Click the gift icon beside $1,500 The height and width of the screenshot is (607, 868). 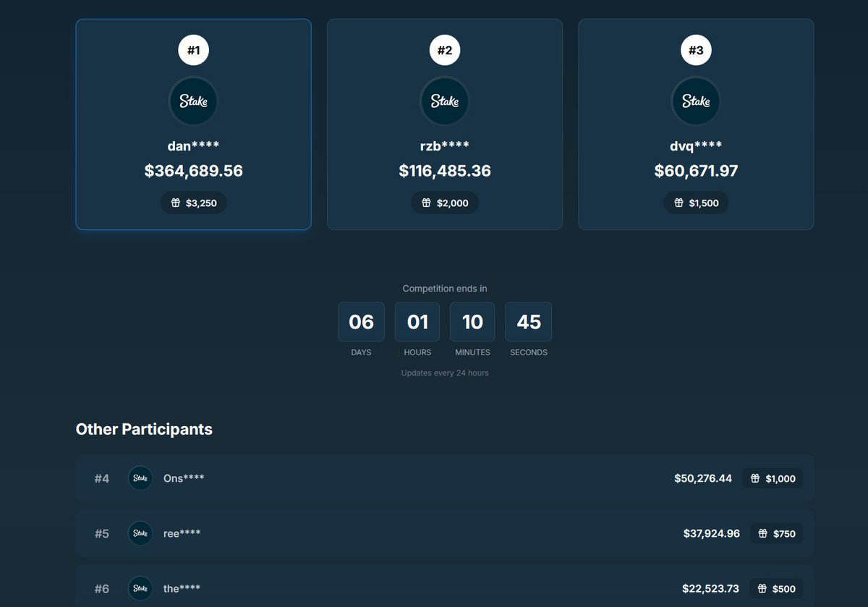pos(679,203)
